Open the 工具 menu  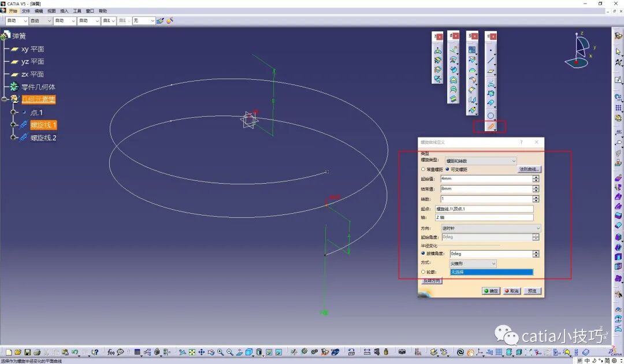coord(77,11)
